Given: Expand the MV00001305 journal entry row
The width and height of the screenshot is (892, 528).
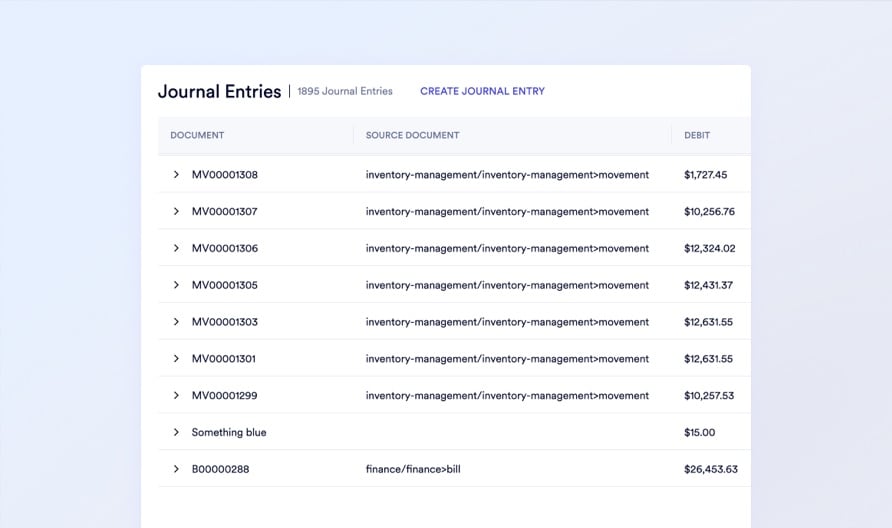Looking at the screenshot, I should [176, 285].
